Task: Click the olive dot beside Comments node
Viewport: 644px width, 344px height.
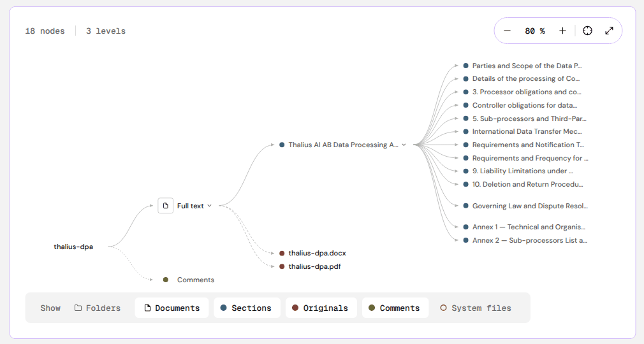Action: click(166, 280)
